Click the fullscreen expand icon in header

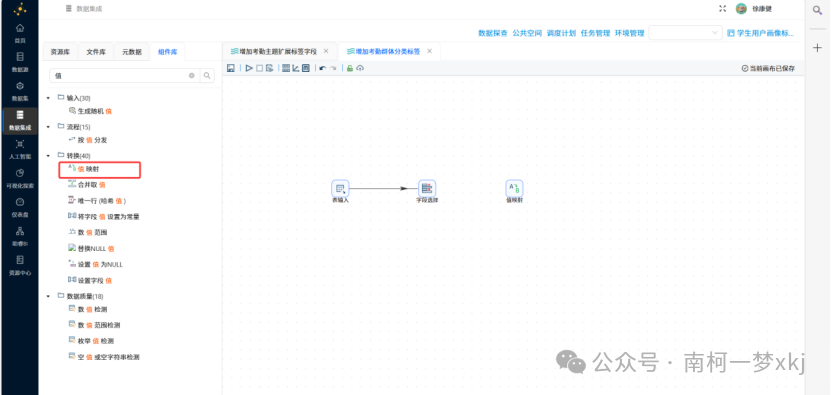point(722,8)
